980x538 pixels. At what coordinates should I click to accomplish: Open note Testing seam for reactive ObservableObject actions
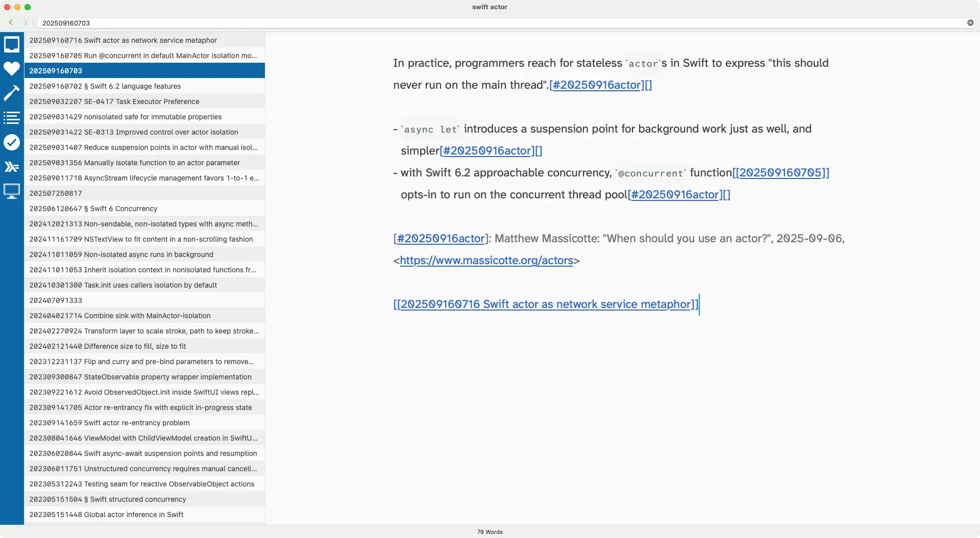(x=144, y=484)
